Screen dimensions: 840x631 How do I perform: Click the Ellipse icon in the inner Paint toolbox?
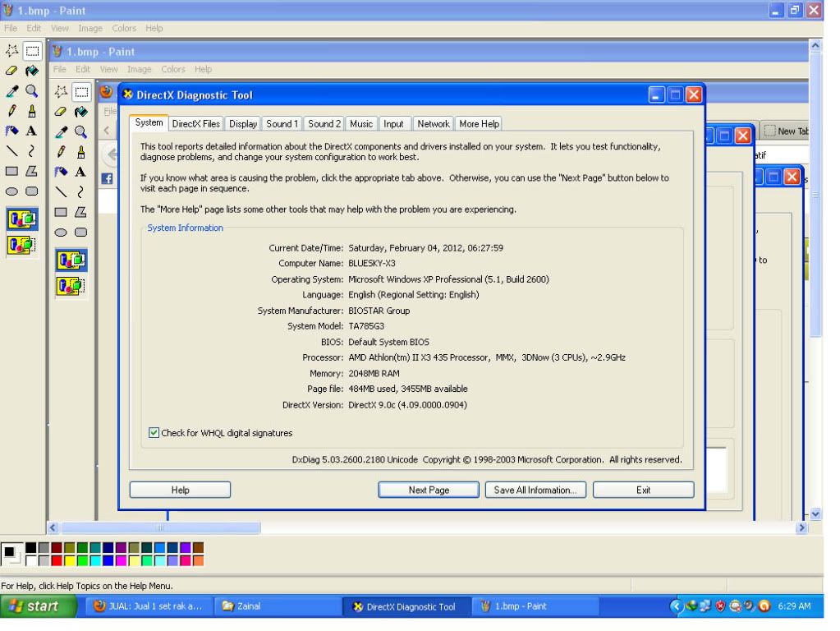[x=61, y=233]
